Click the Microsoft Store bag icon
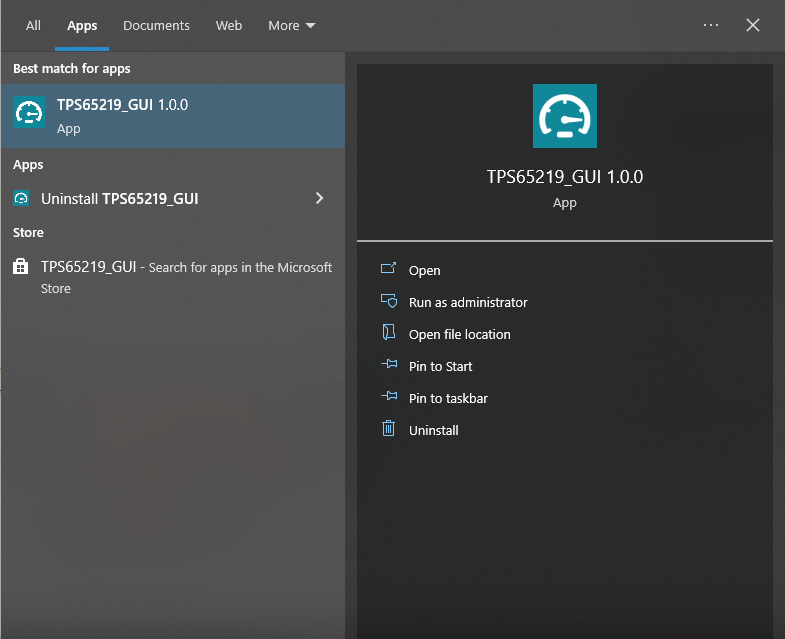 21,268
